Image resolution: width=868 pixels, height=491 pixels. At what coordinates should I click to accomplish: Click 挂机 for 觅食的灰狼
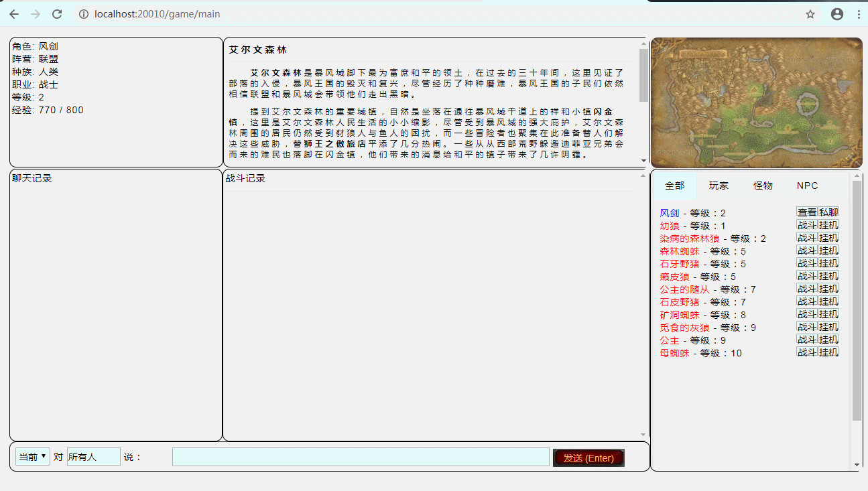[828, 326]
